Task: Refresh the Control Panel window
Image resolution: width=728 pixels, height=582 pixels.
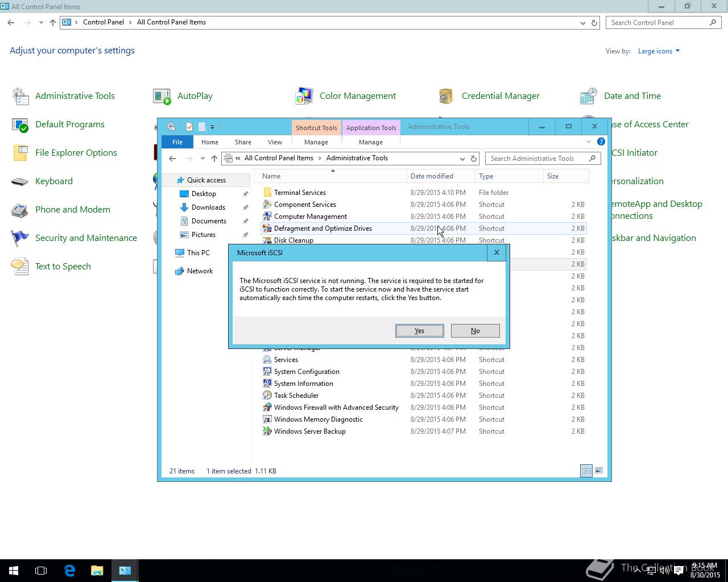Action: coord(594,23)
